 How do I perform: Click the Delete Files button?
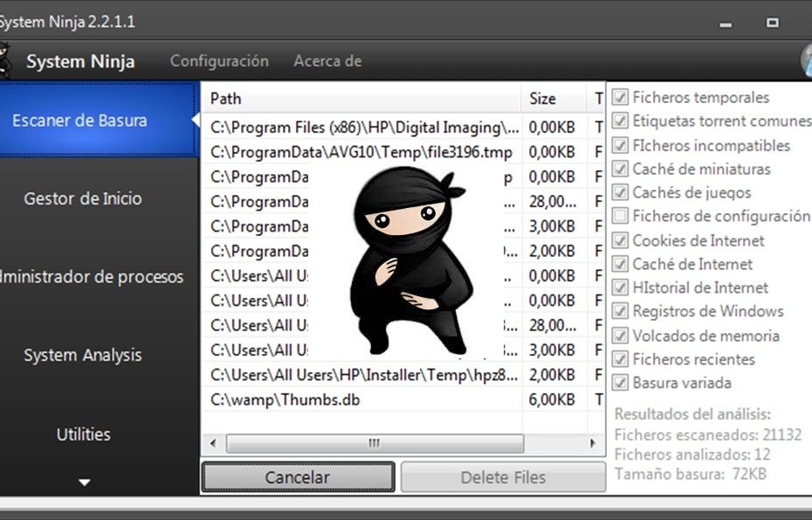pyautogui.click(x=503, y=477)
